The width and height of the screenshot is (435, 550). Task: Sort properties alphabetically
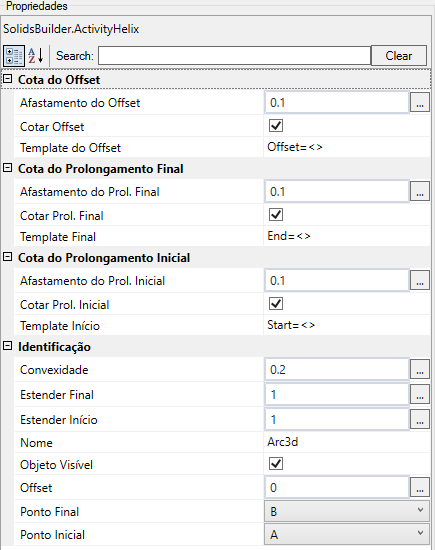[x=36, y=56]
